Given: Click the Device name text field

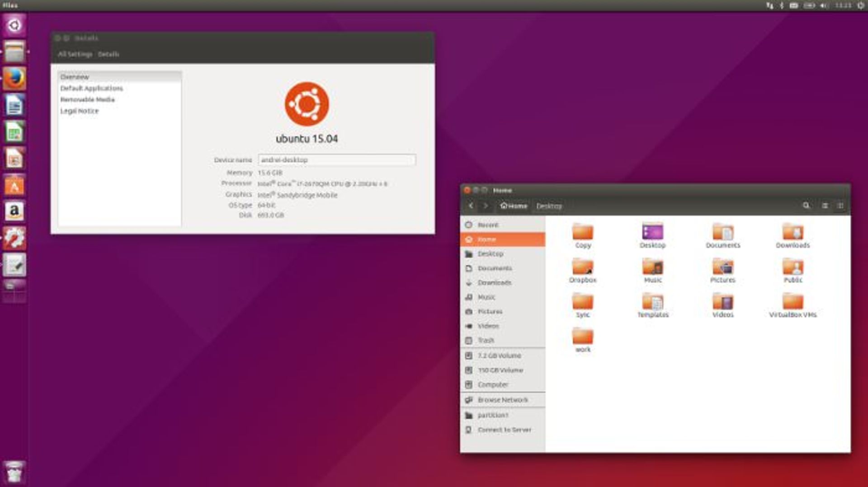Looking at the screenshot, I should pyautogui.click(x=336, y=160).
